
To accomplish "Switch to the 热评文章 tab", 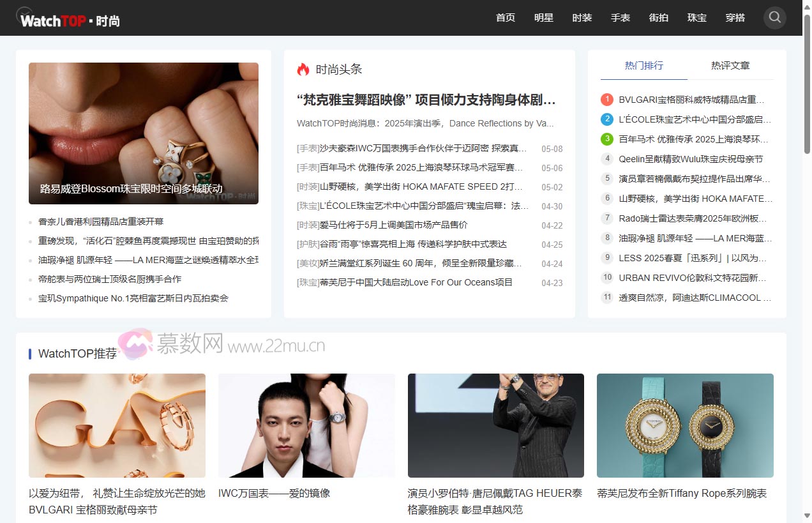I will pyautogui.click(x=730, y=65).
